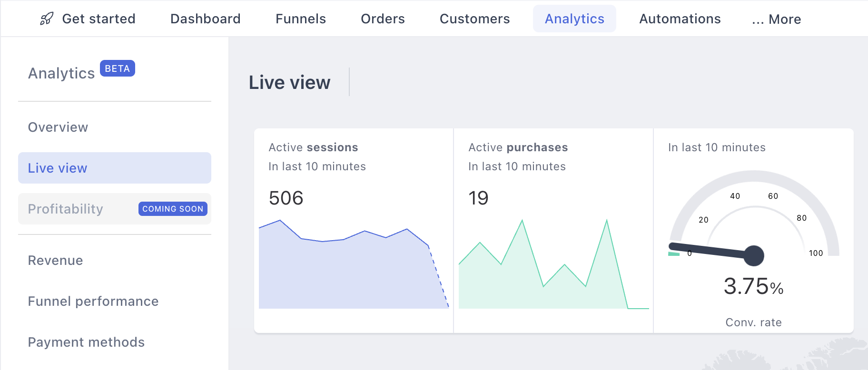Open the Revenue report

(56, 260)
